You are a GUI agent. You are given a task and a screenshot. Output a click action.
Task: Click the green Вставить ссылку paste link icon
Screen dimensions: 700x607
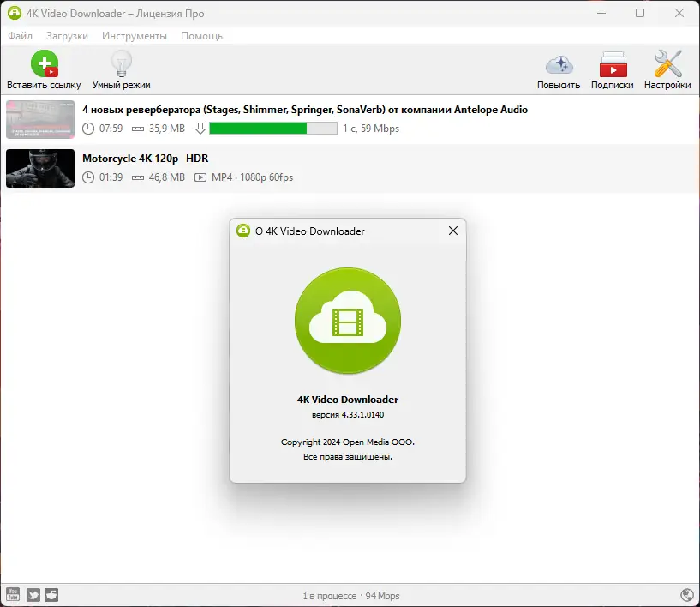(x=45, y=62)
